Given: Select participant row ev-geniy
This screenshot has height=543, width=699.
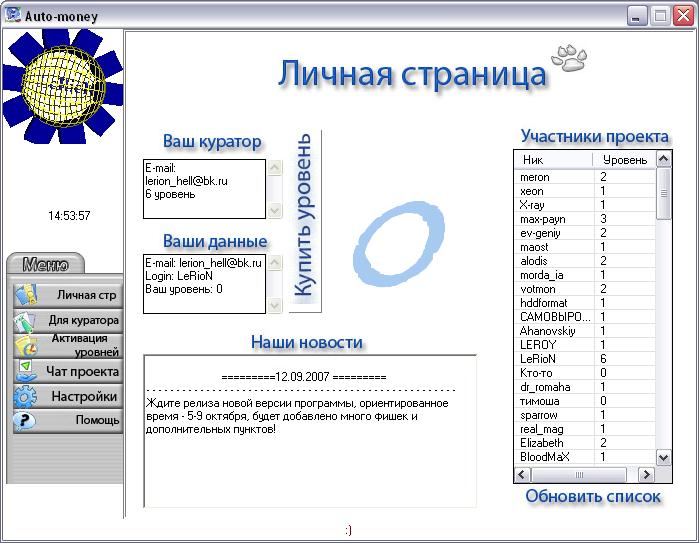Looking at the screenshot, I should (585, 233).
